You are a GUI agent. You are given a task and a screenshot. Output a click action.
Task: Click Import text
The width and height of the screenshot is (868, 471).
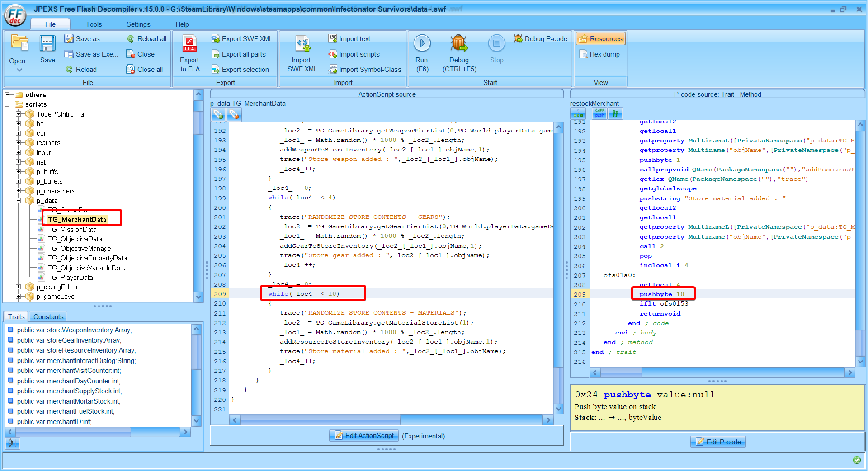[349, 39]
